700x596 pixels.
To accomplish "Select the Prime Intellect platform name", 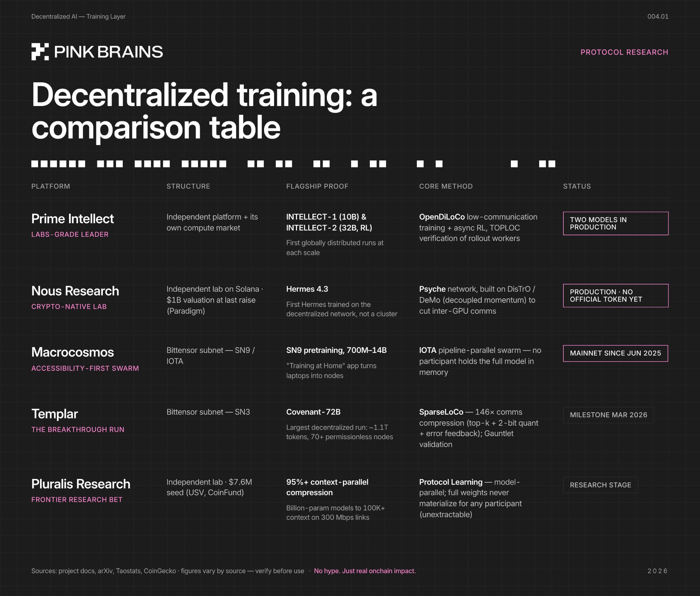I will 72,219.
